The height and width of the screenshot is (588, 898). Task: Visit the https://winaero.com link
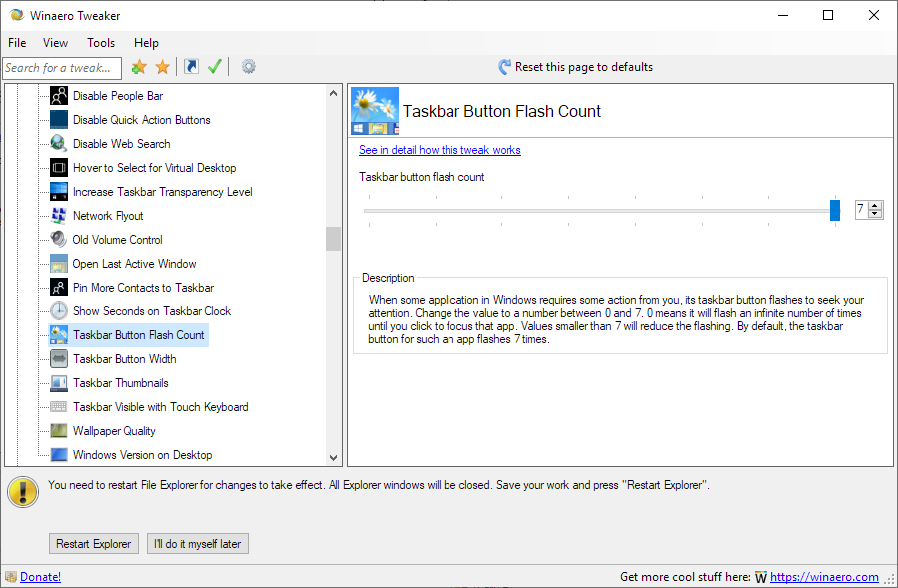pyautogui.click(x=824, y=577)
